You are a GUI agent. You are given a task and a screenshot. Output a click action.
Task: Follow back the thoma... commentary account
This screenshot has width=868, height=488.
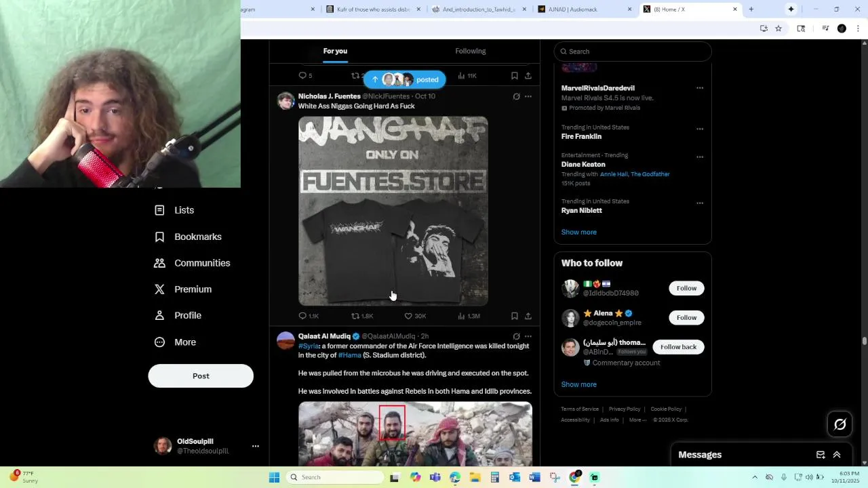tap(678, 347)
